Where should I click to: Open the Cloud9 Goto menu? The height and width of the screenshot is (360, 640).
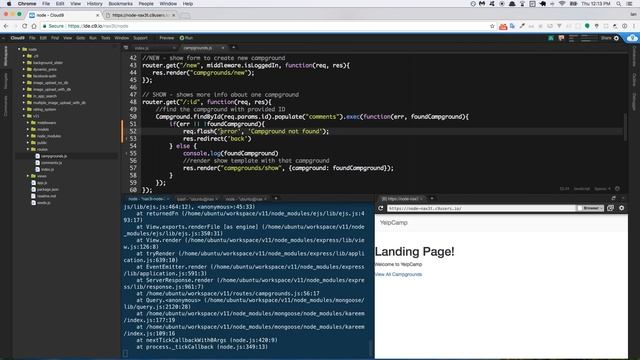[80, 38]
